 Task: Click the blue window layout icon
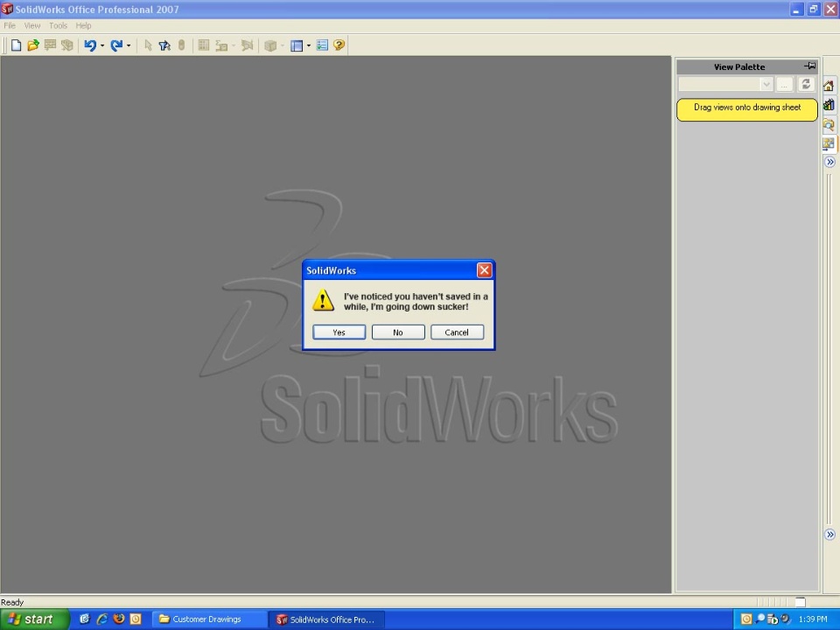point(297,45)
